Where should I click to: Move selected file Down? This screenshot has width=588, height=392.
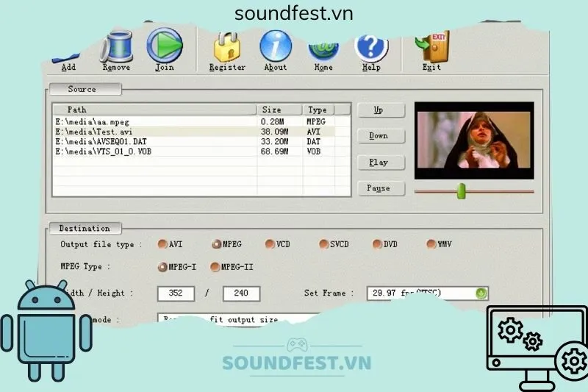coord(381,136)
